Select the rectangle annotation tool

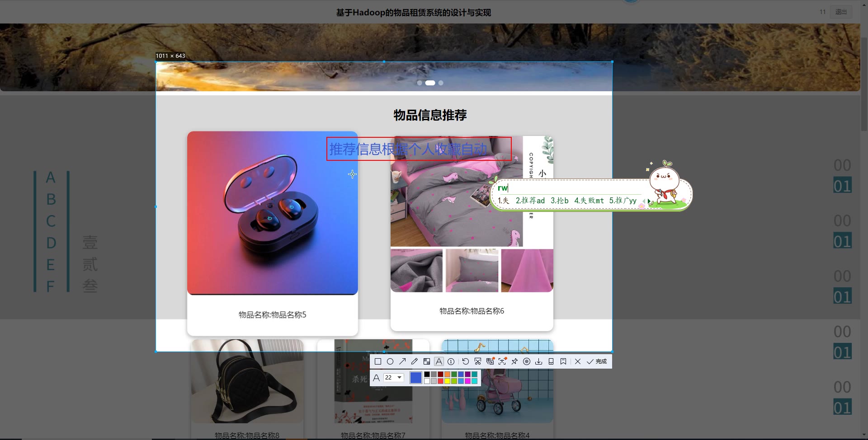(378, 361)
